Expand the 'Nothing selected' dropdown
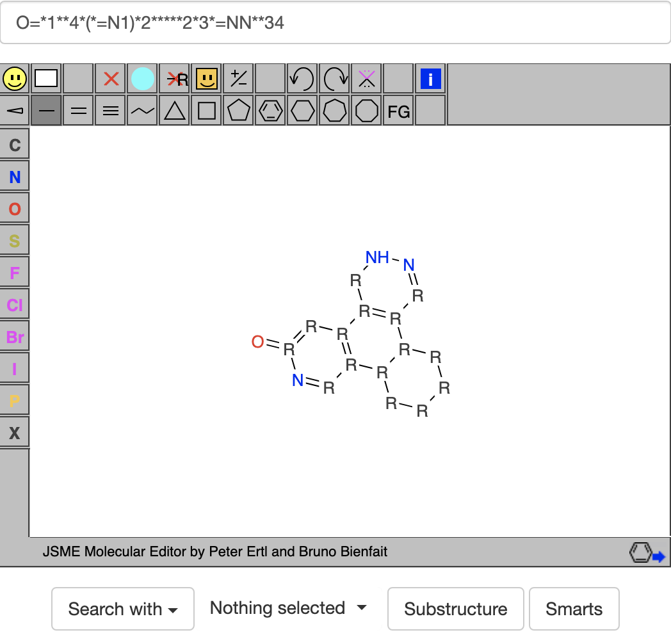 coord(288,608)
